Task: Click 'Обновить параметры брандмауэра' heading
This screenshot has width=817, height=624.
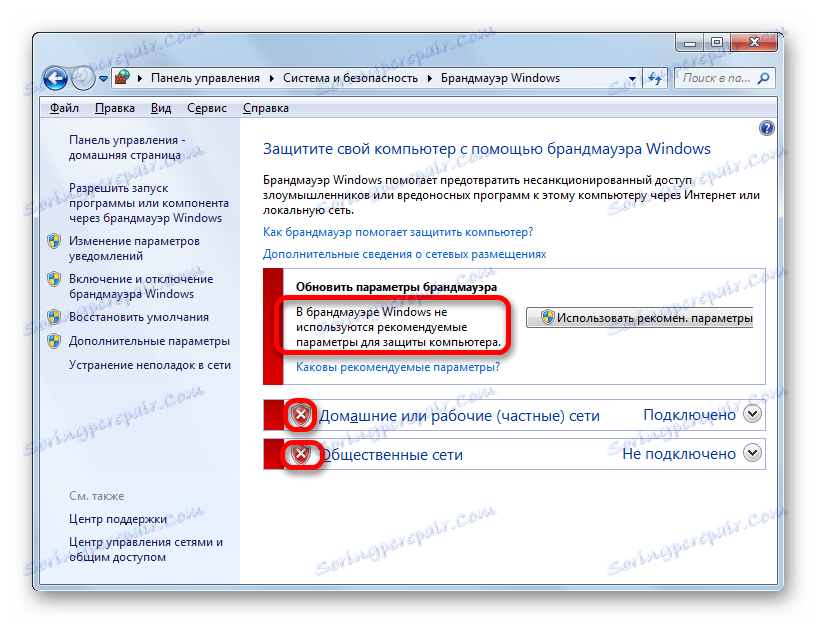Action: (397, 287)
